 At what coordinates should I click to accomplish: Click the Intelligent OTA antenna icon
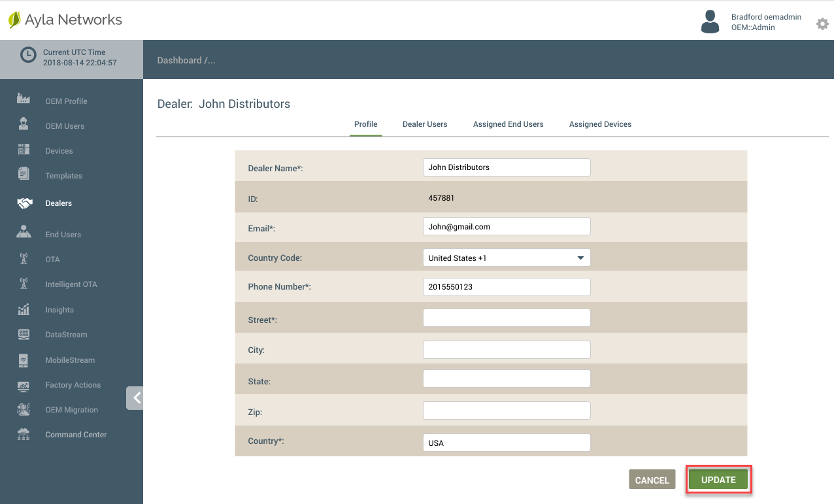24,284
